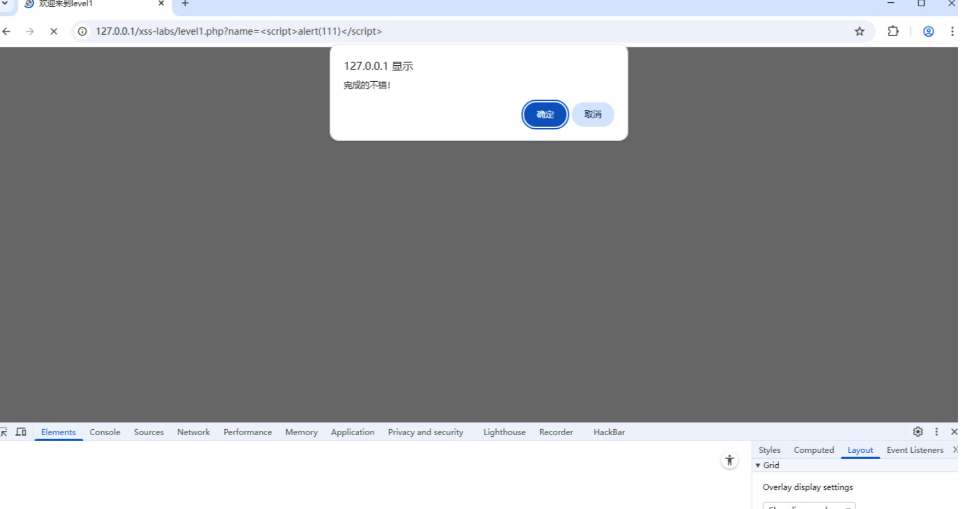Open the Network panel tab
The height and width of the screenshot is (509, 963).
(193, 432)
